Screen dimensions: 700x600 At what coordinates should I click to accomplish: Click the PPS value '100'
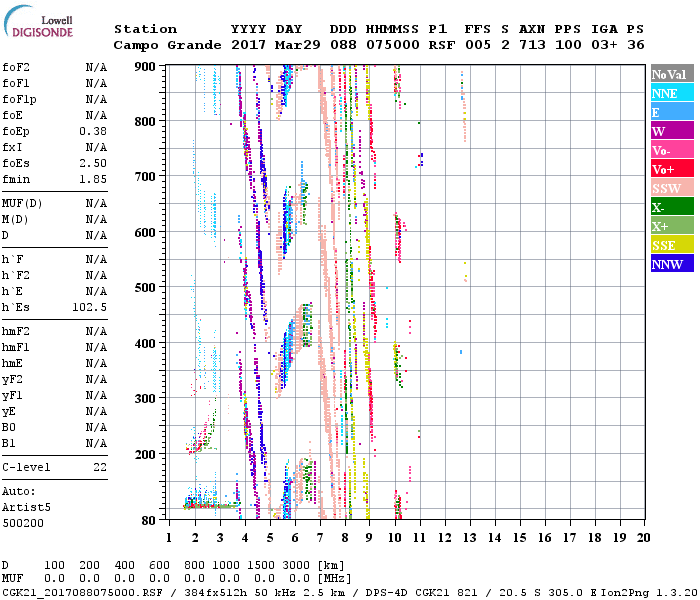(568, 45)
